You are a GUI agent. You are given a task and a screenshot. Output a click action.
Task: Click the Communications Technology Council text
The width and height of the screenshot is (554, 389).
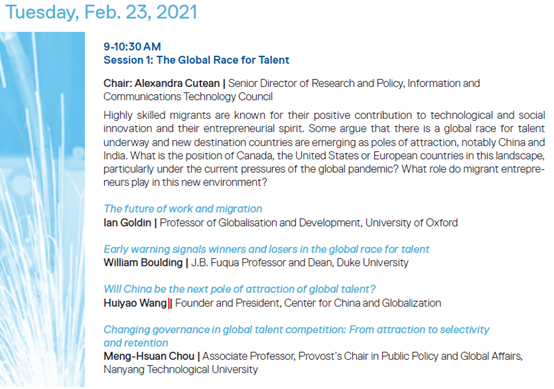tap(188, 96)
